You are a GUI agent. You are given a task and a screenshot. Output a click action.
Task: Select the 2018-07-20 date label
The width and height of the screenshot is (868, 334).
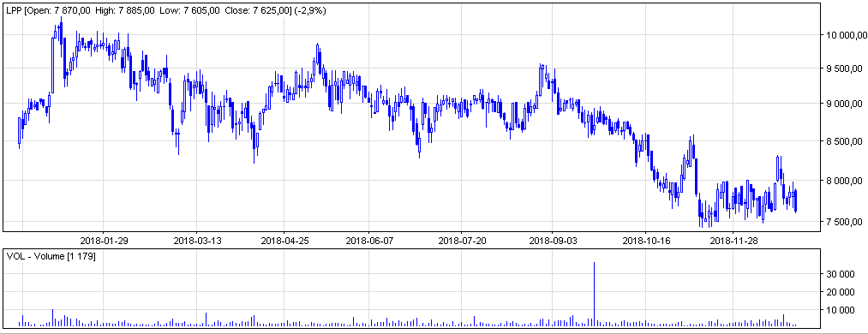pyautogui.click(x=461, y=241)
